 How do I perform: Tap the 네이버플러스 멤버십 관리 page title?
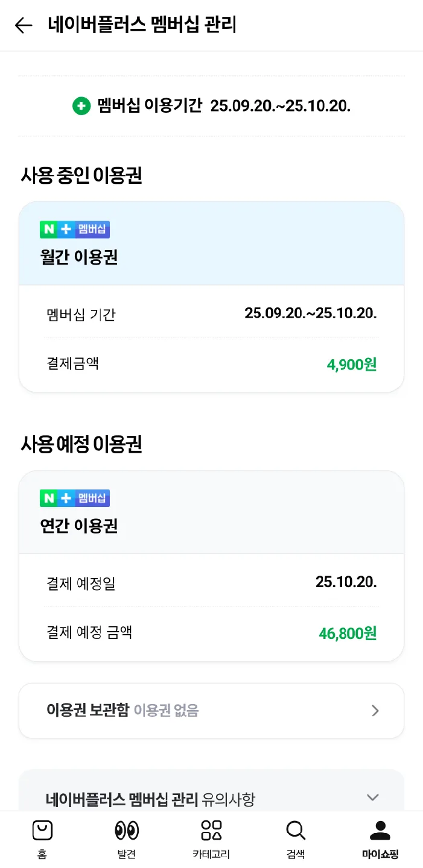142,25
